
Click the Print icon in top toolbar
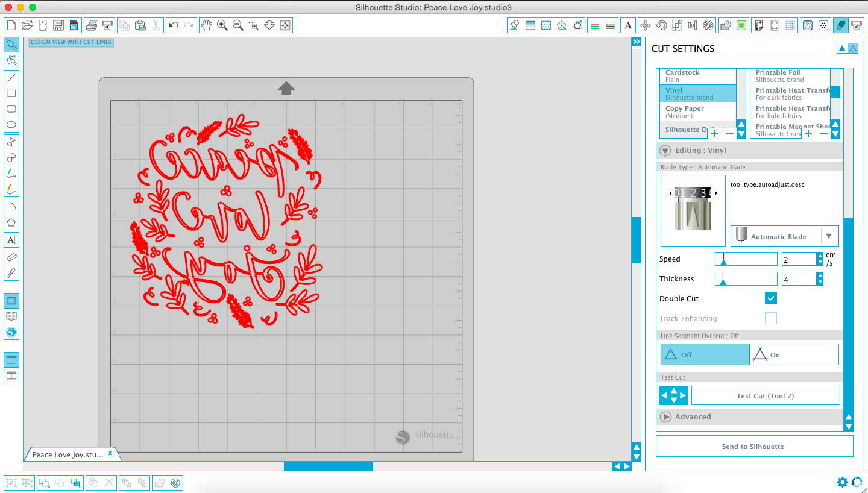pos(91,25)
